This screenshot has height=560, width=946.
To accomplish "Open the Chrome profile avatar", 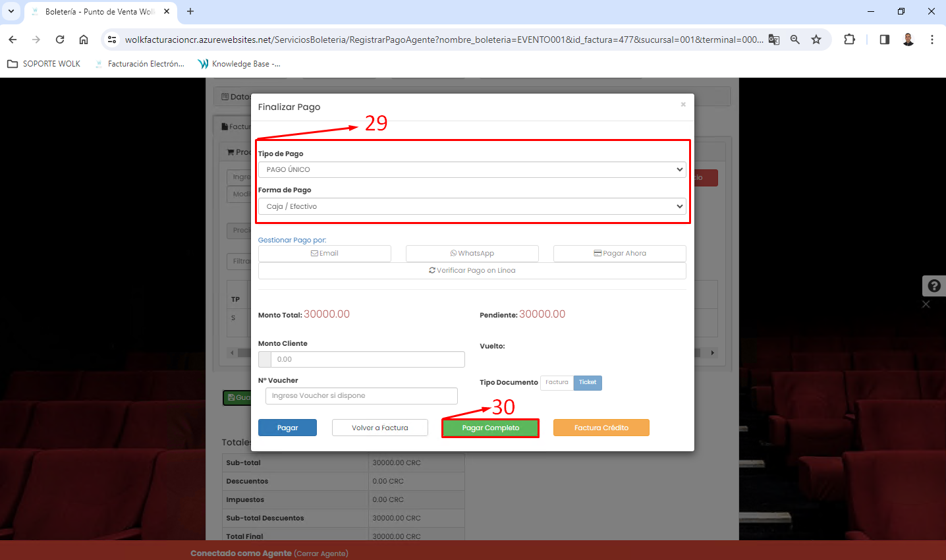I will [x=908, y=40].
